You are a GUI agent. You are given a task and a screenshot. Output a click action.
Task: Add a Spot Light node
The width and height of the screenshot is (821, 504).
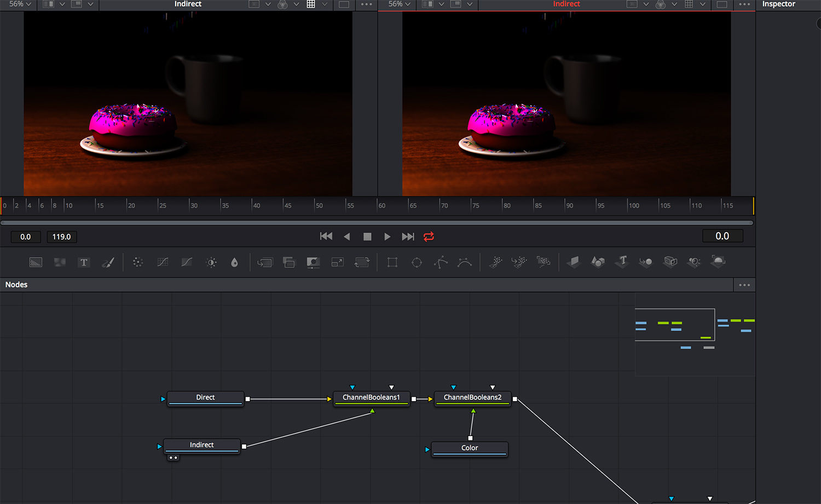coord(694,262)
